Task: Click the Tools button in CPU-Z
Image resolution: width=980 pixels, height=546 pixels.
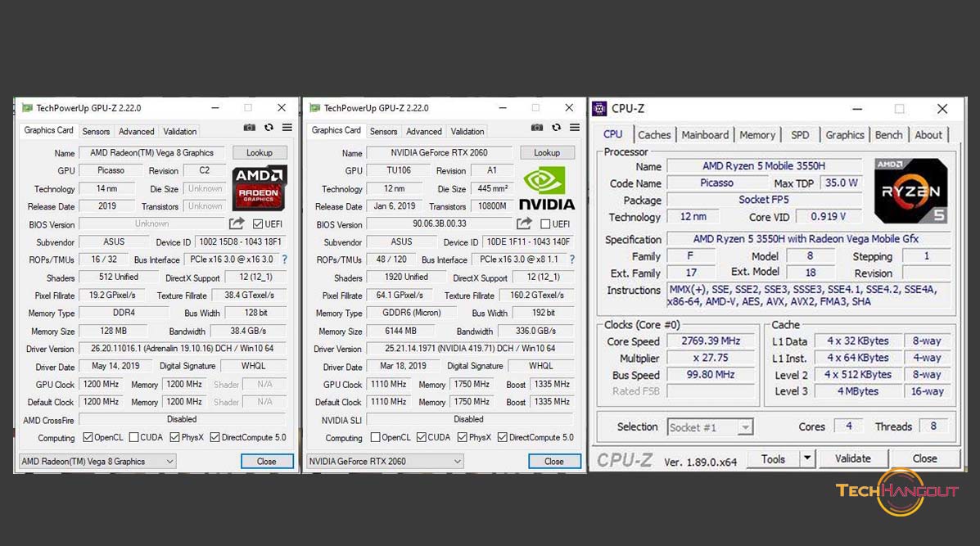Action: tap(773, 458)
